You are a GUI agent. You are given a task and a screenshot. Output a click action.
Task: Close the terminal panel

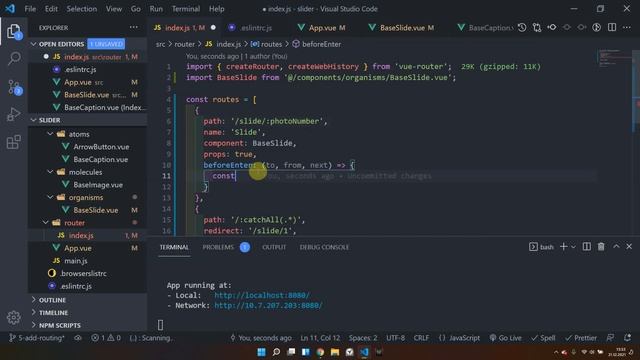[x=629, y=247]
